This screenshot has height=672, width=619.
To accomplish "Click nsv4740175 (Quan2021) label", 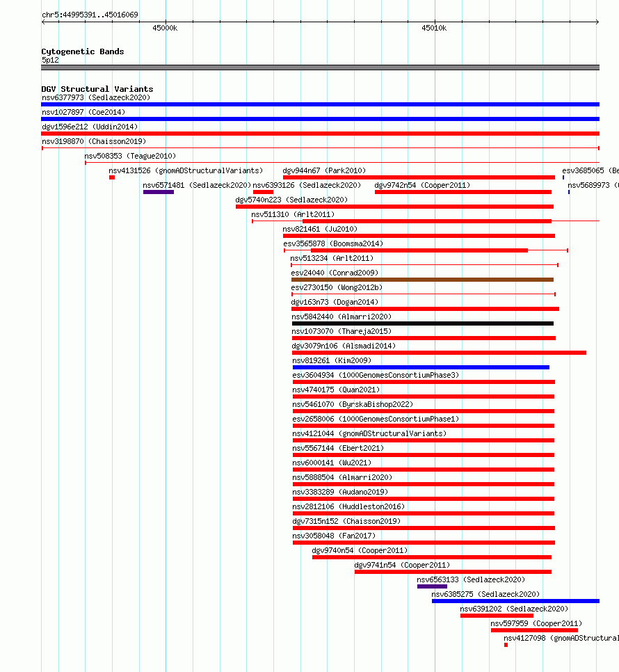I will [336, 389].
